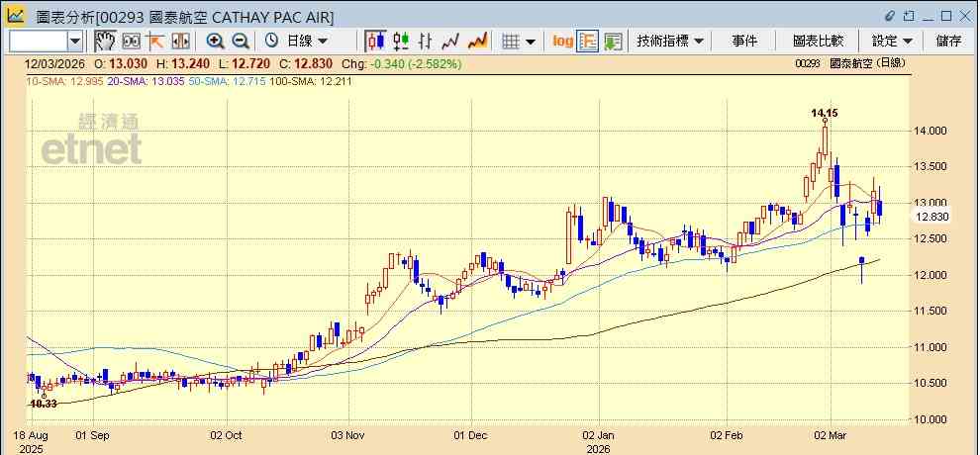This screenshot has width=980, height=455.
Task: Click the low price L: 12.720
Action: [x=244, y=63]
